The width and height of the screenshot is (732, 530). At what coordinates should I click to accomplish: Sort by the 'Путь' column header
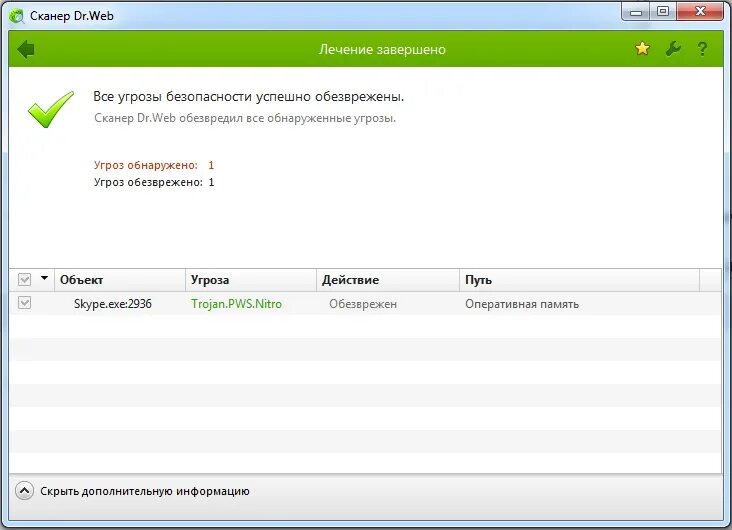point(579,280)
